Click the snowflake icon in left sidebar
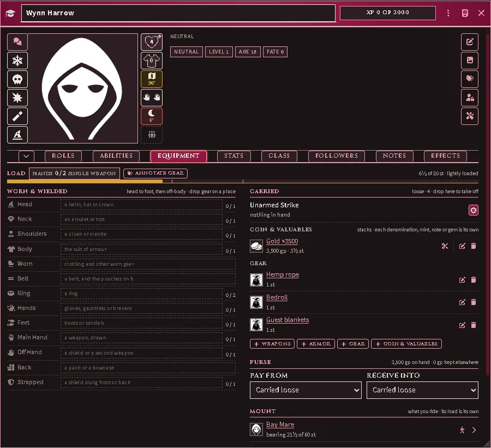The height and width of the screenshot is (448, 491). click(x=17, y=61)
